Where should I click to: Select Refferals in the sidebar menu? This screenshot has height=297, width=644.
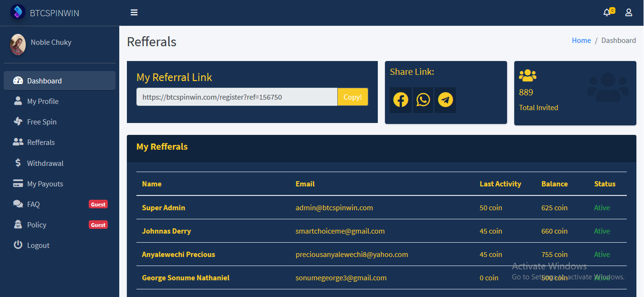tap(60, 142)
